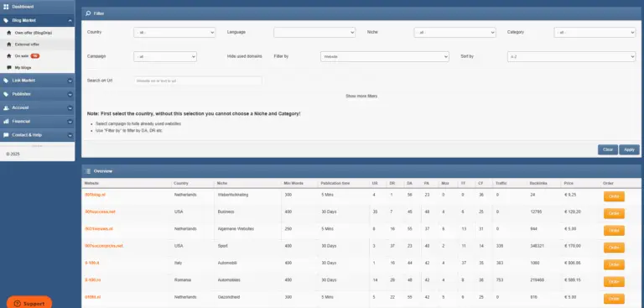Click the Blog Market tag icon
Image resolution: width=644 pixels, height=308 pixels.
6,20
